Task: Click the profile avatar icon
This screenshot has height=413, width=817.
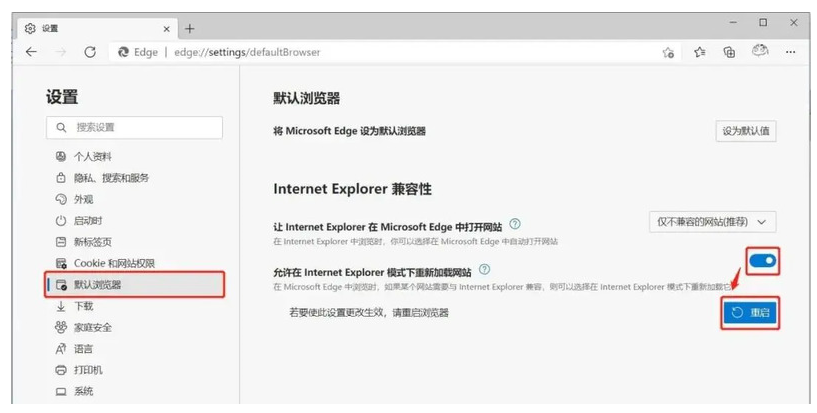Action: click(760, 52)
